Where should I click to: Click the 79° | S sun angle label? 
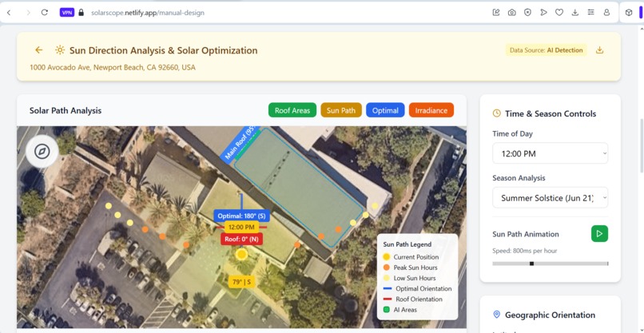tap(241, 282)
